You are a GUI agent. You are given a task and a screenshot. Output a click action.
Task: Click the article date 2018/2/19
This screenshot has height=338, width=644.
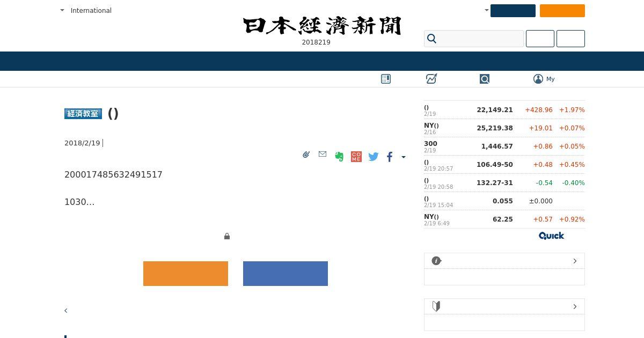pos(82,143)
